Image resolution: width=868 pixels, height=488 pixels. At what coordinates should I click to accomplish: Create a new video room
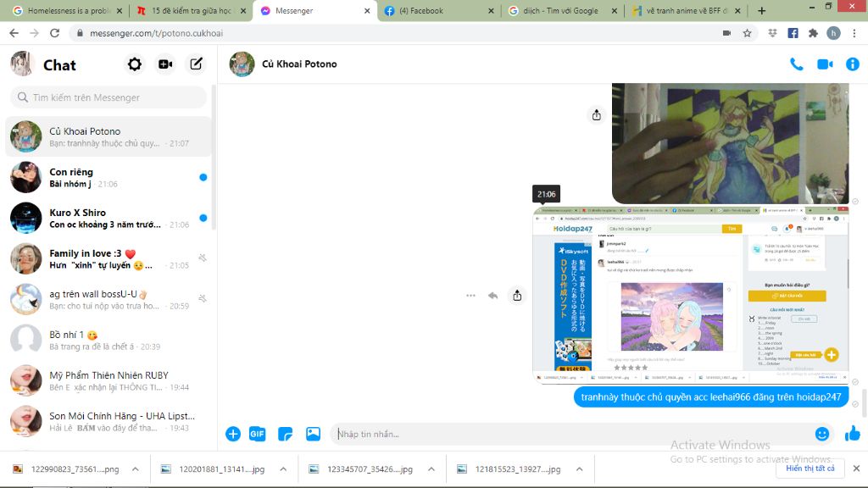pos(165,64)
